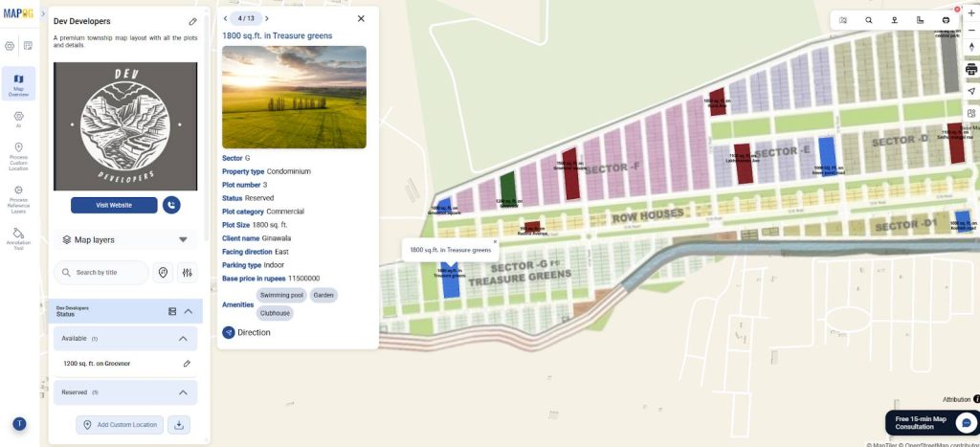Click the phone call icon button
The height and width of the screenshot is (447, 980).
point(171,205)
